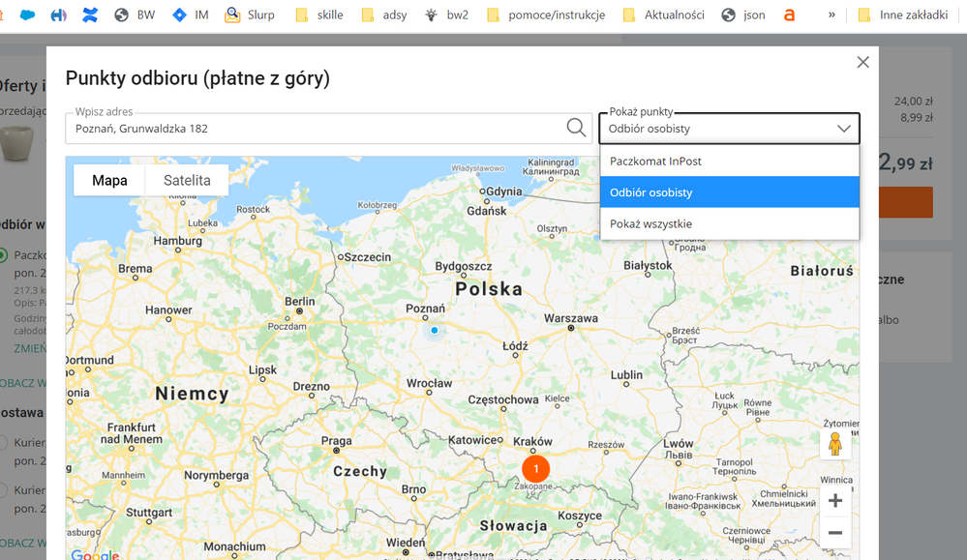Click the Brno label on the map
The image size is (967, 560).
414,489
